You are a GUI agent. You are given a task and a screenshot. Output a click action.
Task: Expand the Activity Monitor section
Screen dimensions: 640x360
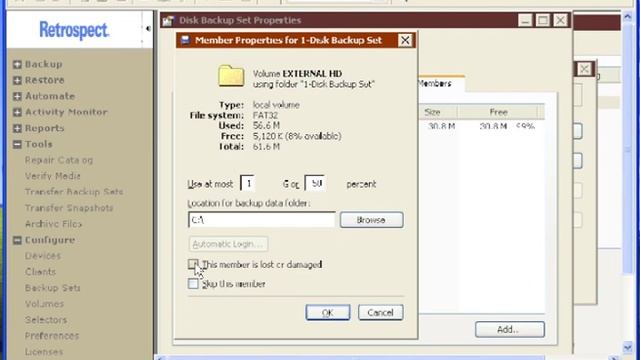click(17, 112)
